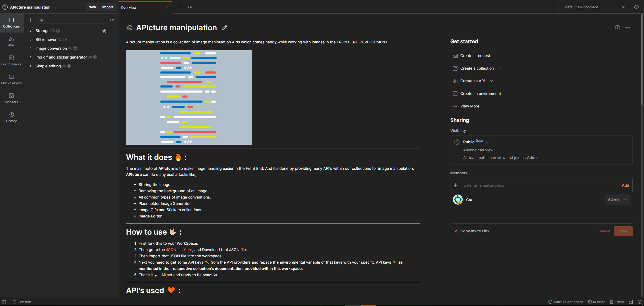The image size is (644, 306).
Task: Open the default environment dropdown
Action: [x=595, y=7]
